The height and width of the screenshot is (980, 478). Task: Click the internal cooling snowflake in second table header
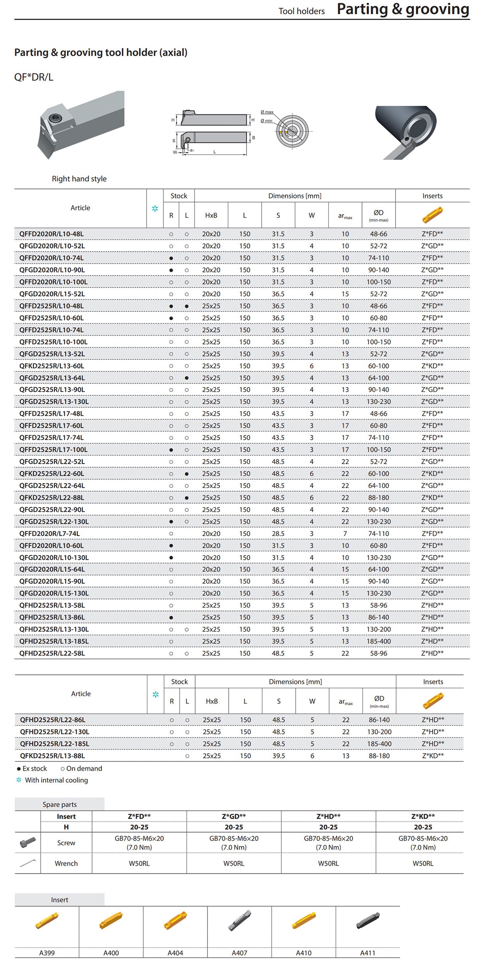tap(155, 694)
